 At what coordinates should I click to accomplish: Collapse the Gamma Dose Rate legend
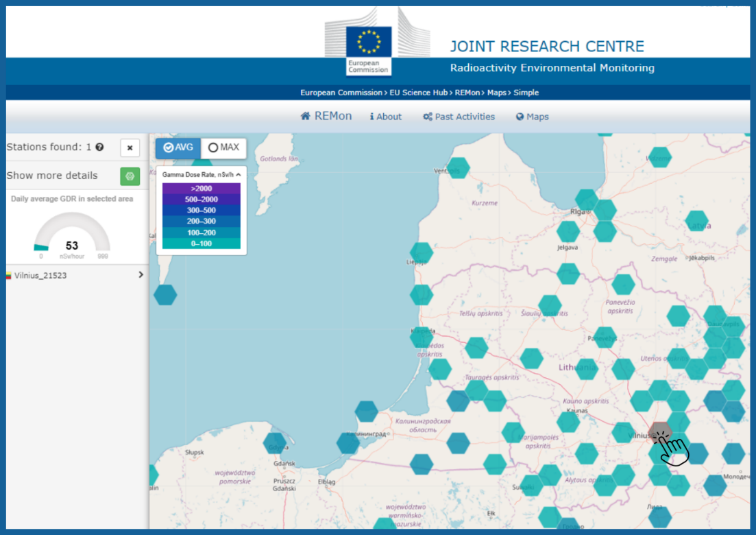tap(239, 175)
